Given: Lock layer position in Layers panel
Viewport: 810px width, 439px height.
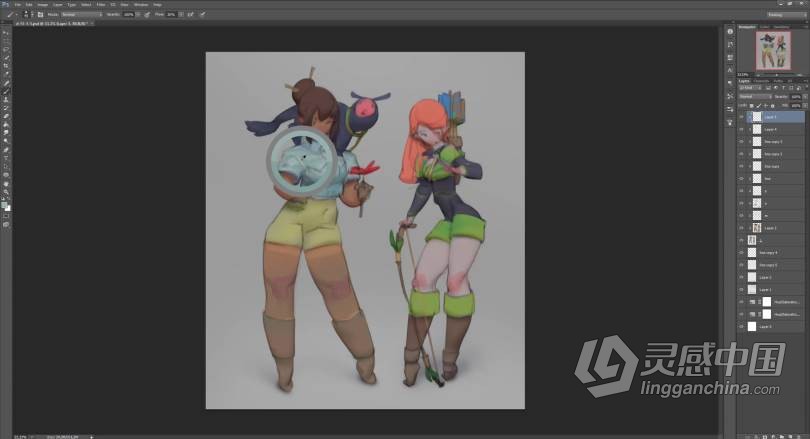Looking at the screenshot, I should click(x=766, y=106).
